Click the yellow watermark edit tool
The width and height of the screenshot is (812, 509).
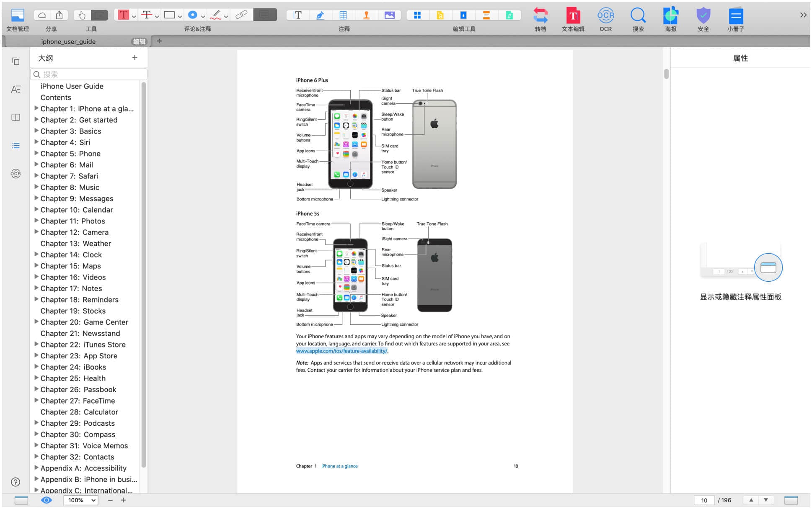click(440, 15)
